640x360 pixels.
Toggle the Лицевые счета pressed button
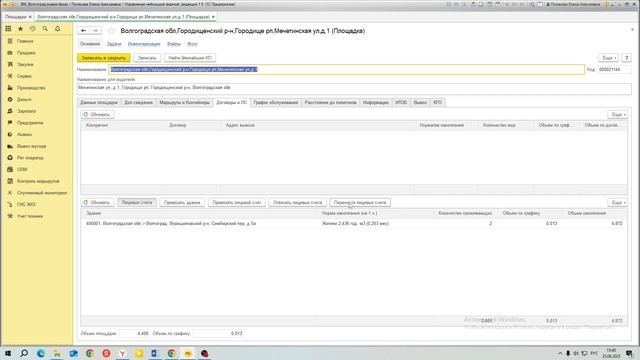[137, 202]
